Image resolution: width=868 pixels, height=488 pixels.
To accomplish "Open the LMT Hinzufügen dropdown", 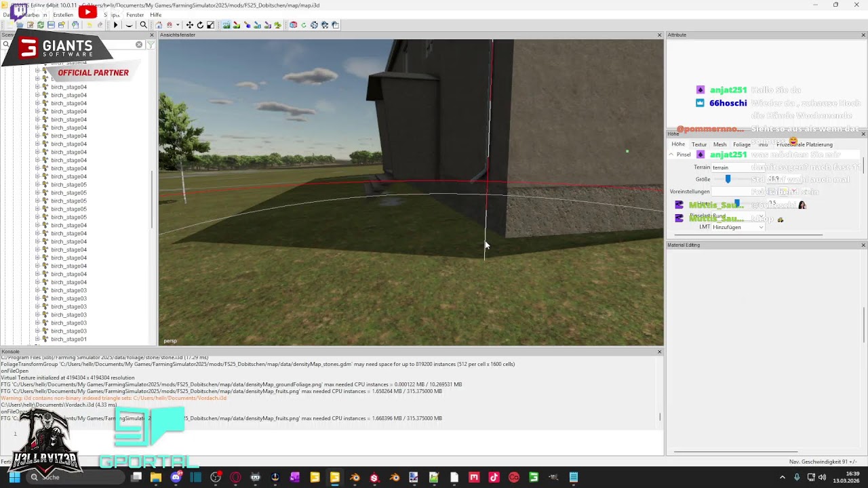I will (738, 227).
